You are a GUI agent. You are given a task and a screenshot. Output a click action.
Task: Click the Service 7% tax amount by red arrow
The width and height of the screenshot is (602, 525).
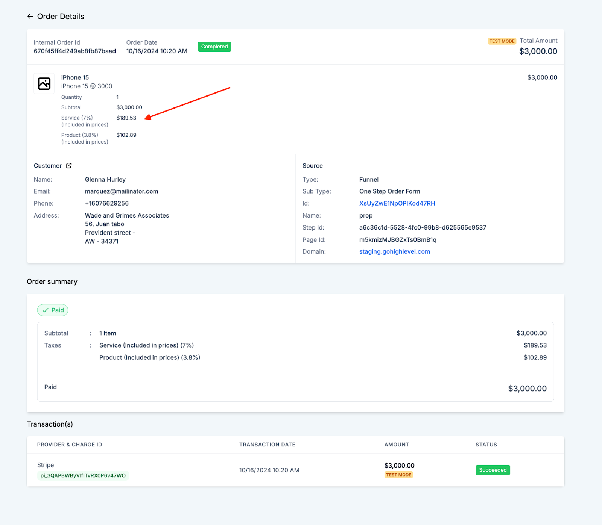point(126,118)
